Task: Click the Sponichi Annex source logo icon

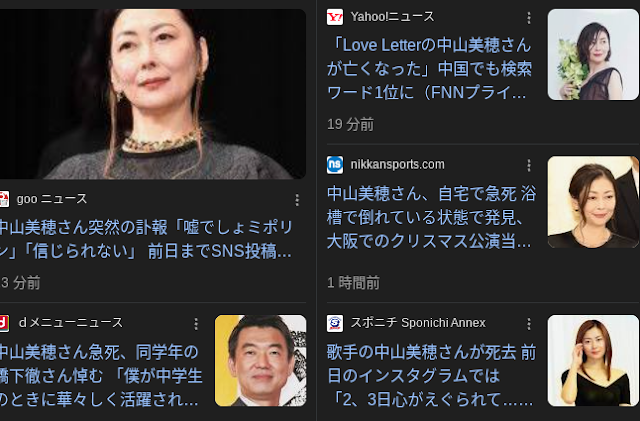Action: pos(335,323)
